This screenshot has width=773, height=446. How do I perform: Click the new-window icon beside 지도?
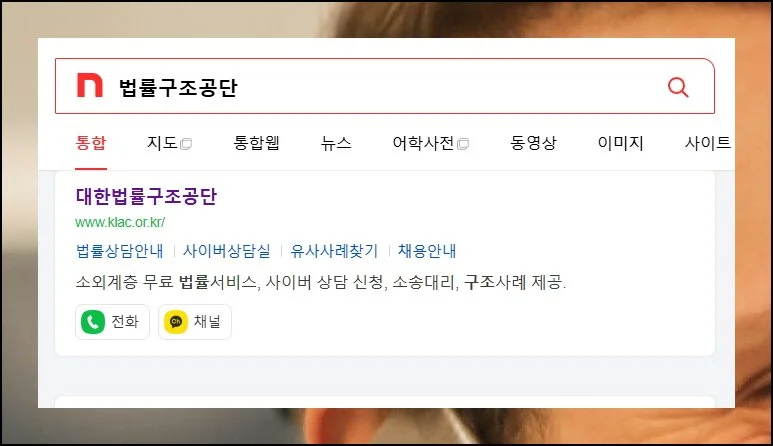click(x=186, y=144)
